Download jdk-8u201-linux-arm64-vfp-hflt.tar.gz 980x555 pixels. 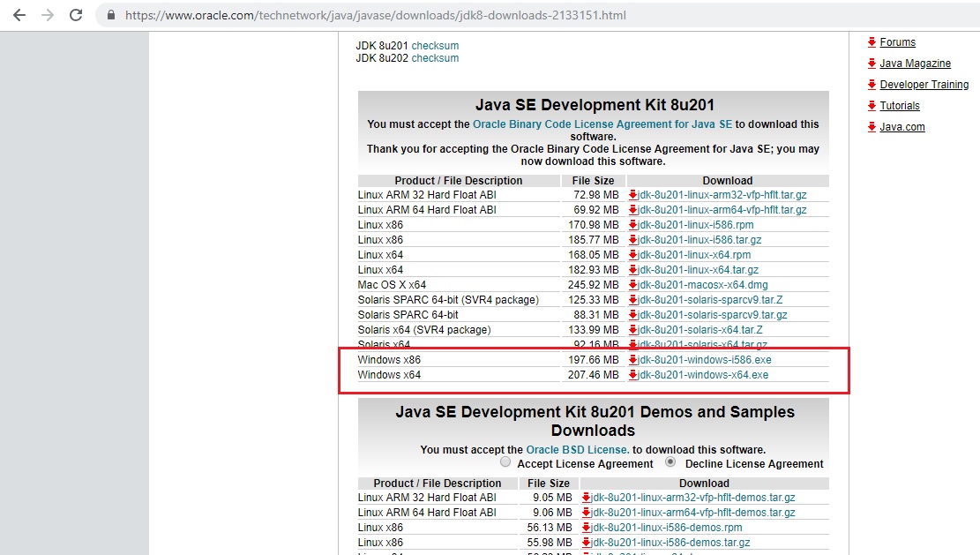coord(722,210)
